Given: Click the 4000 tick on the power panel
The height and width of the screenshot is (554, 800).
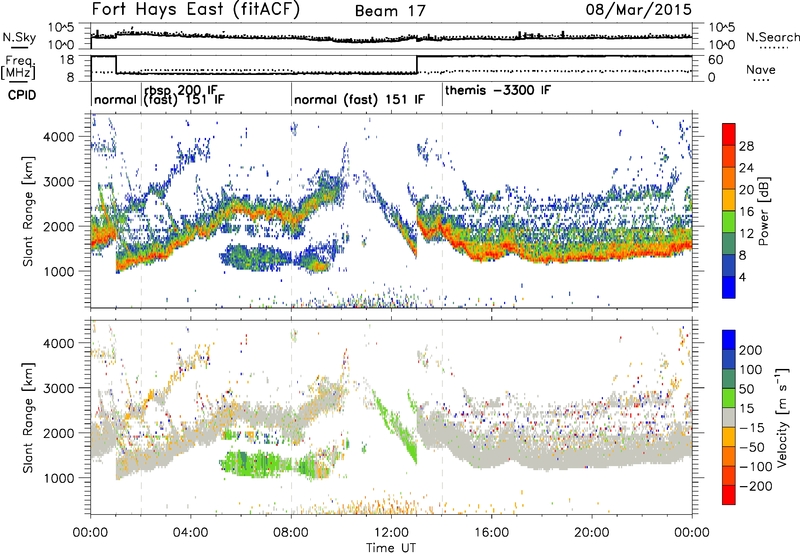Looking at the screenshot, I should pos(58,137).
